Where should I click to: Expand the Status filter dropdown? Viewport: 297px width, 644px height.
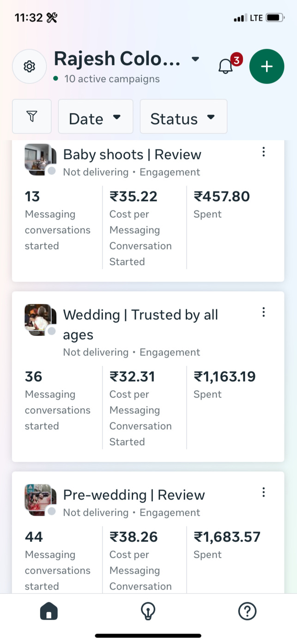[183, 117]
